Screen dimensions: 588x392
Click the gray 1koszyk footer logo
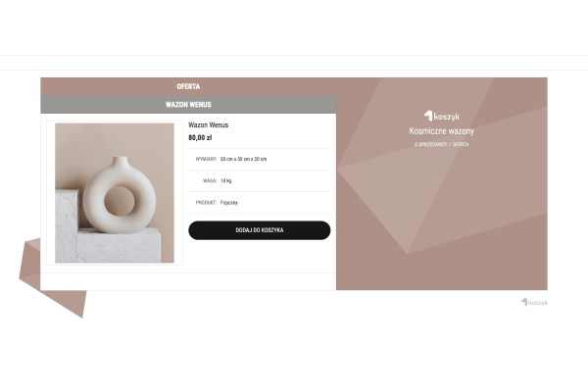[534, 302]
